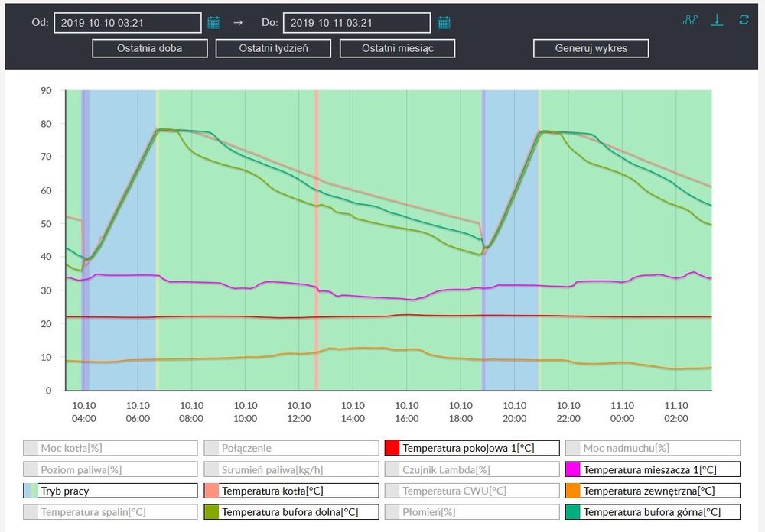Click the Od start date input field
The height and width of the screenshot is (532, 765).
[128, 23]
